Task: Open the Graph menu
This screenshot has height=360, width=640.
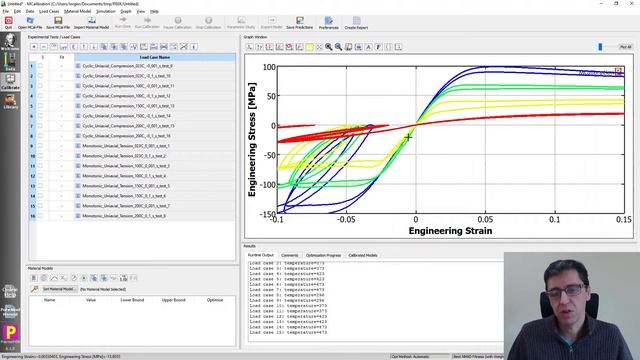Action: click(x=126, y=11)
